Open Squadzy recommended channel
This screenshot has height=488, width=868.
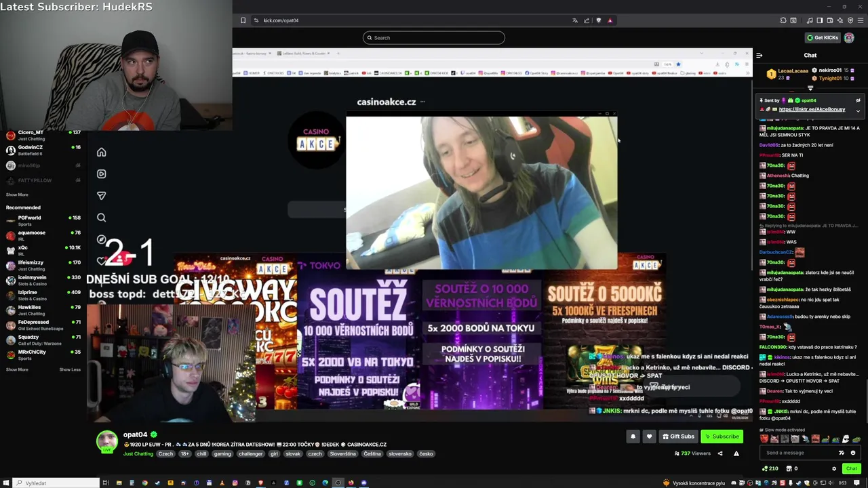coord(42,340)
